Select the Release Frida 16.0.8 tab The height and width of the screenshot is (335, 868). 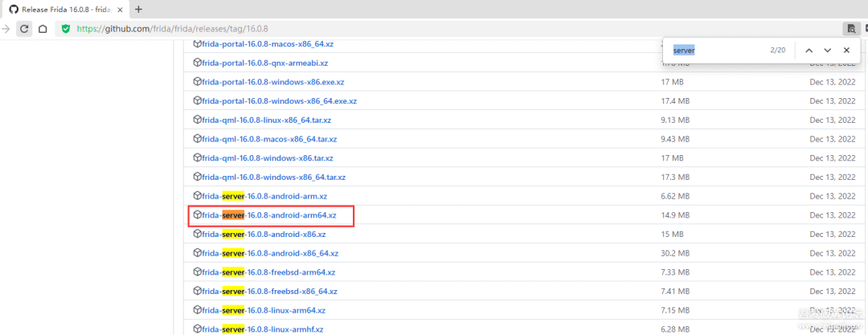point(65,10)
